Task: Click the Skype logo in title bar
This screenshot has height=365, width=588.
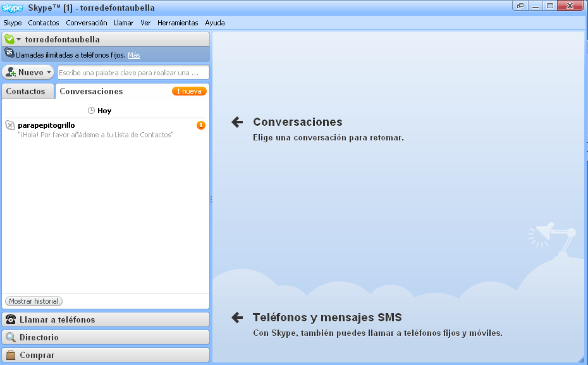Action: click(x=13, y=8)
